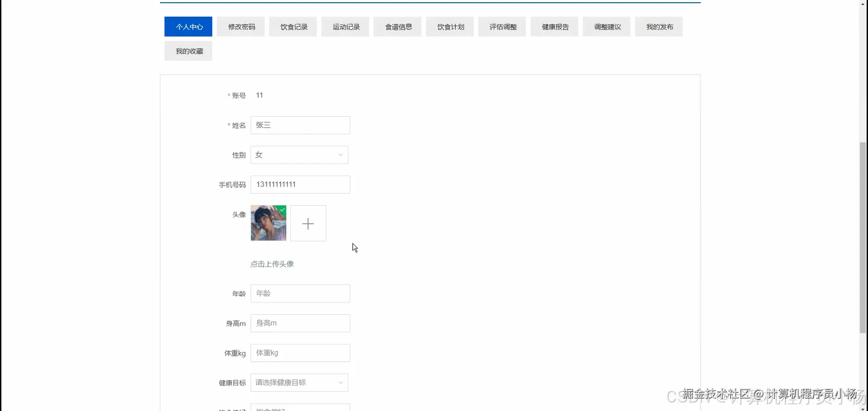868x411 pixels.
Task: Switch to the 修改密码 tab
Action: click(x=240, y=26)
